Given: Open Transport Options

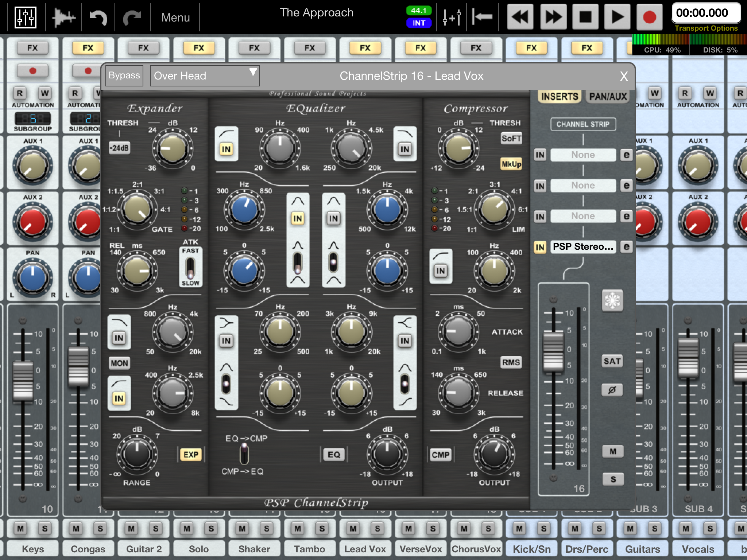Looking at the screenshot, I should (706, 28).
